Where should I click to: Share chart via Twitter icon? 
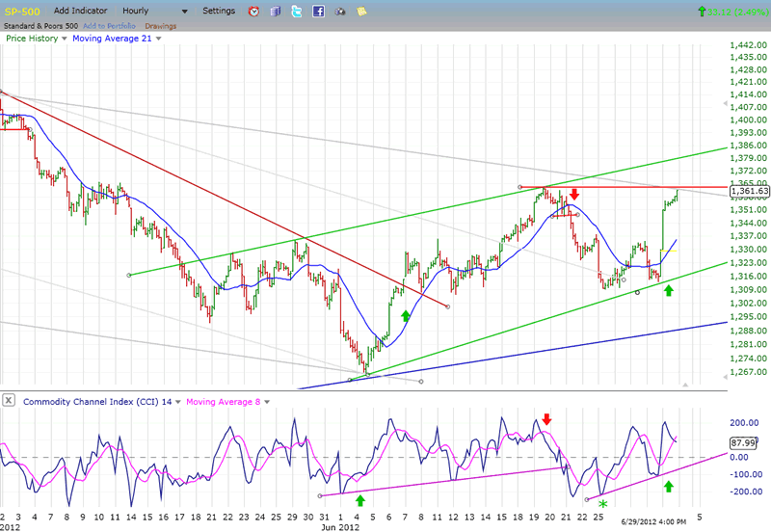tap(296, 12)
